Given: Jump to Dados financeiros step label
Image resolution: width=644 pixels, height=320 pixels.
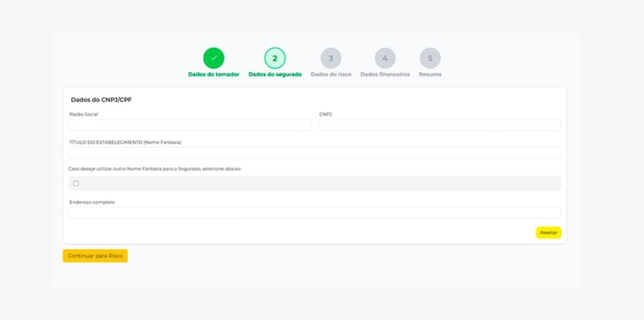Looking at the screenshot, I should (x=385, y=75).
